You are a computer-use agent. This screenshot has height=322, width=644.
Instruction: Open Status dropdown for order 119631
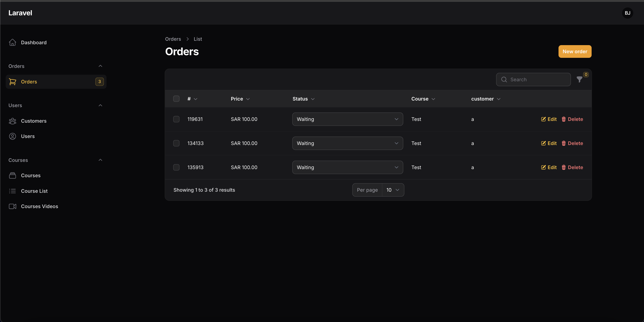click(x=347, y=119)
